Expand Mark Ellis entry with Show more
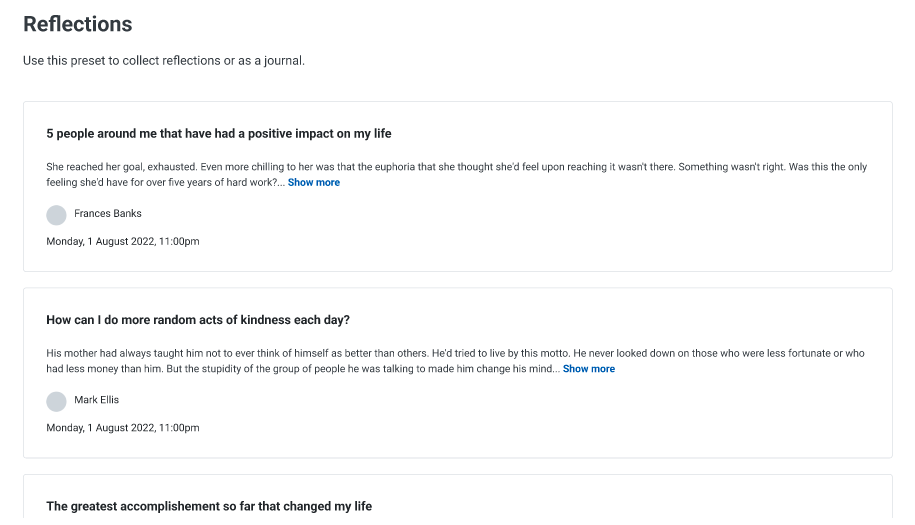 (588, 369)
